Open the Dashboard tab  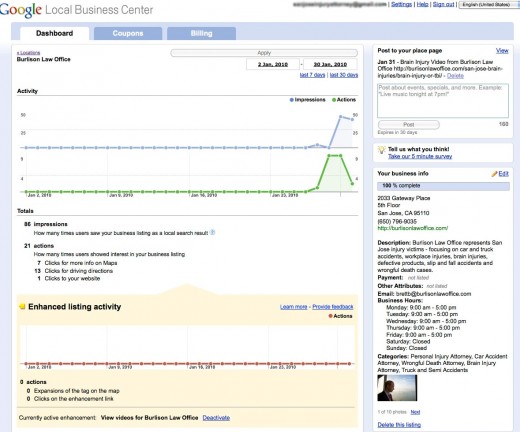[54, 33]
